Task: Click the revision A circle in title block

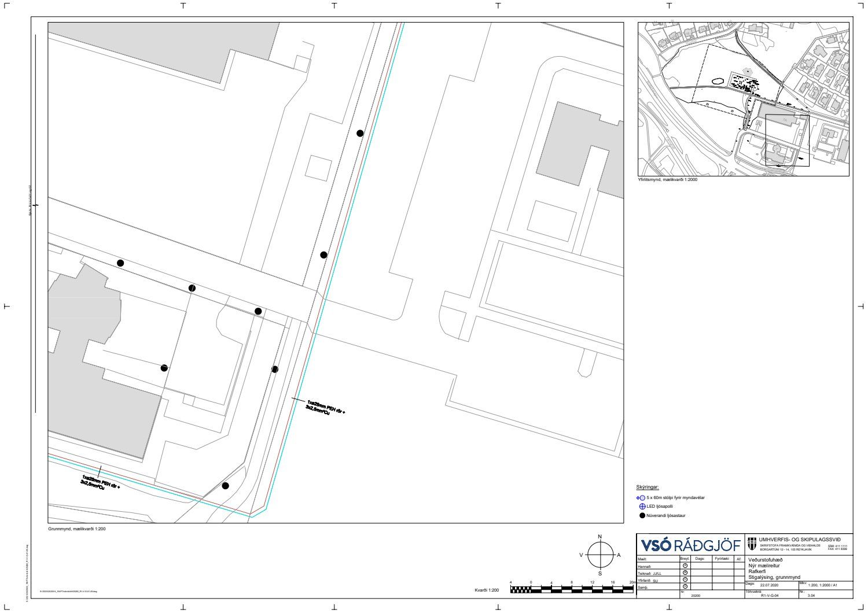Action: point(685,566)
